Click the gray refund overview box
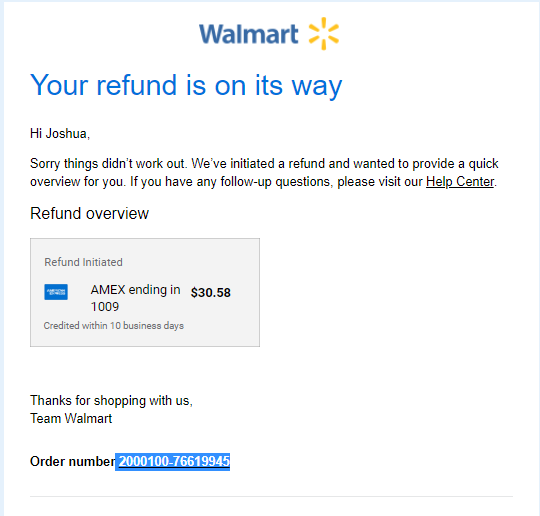 click(145, 292)
